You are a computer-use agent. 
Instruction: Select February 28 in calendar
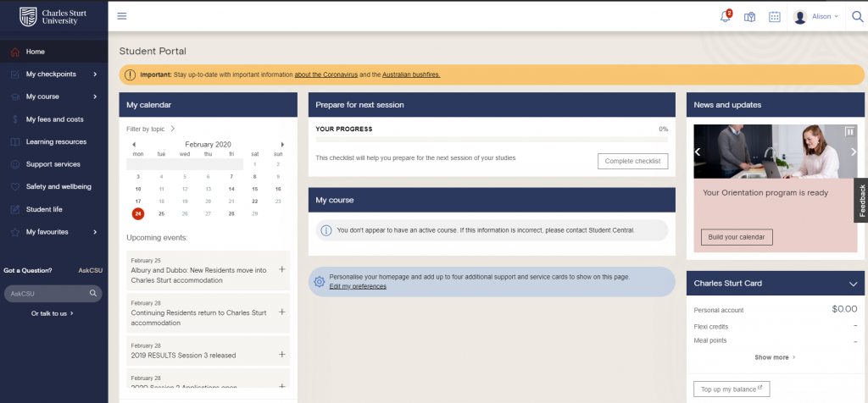coord(231,213)
